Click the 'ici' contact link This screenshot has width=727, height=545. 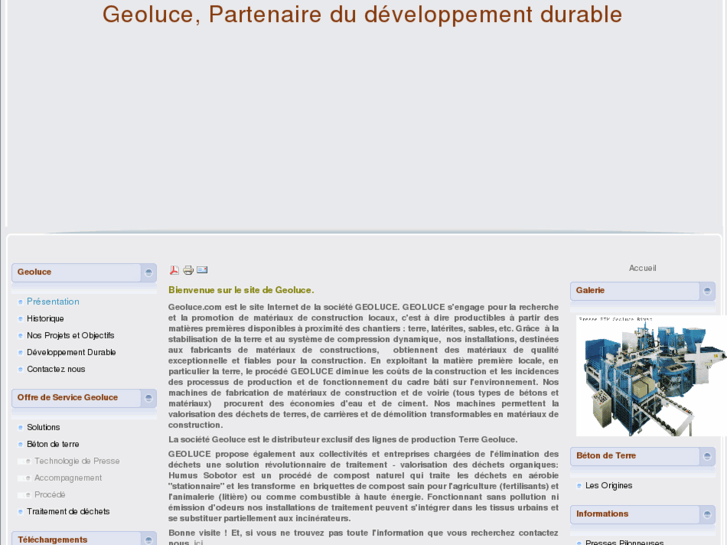click(198, 542)
